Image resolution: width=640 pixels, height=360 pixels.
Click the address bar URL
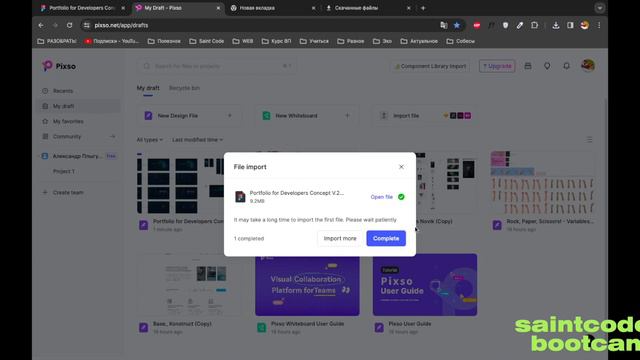point(121,25)
